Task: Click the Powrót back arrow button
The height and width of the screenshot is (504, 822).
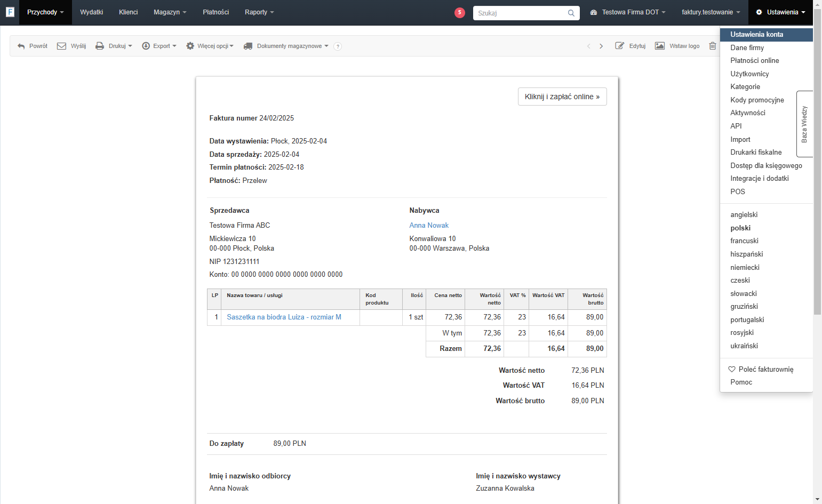Action: (33, 46)
